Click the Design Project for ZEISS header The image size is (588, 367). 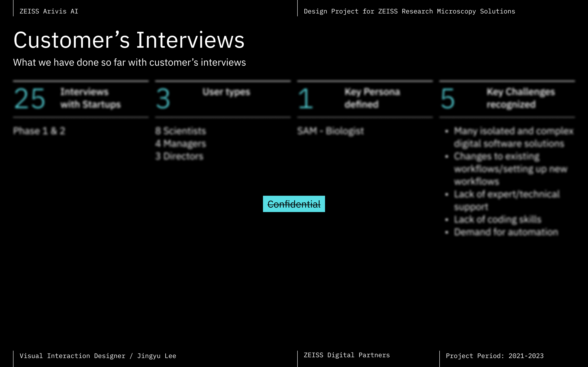(409, 11)
